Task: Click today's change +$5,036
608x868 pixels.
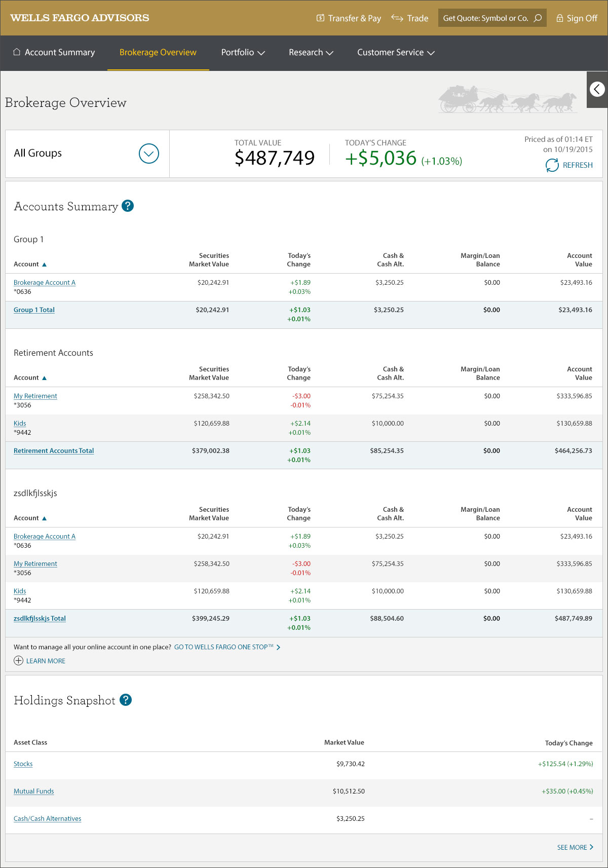Action: 381,158
